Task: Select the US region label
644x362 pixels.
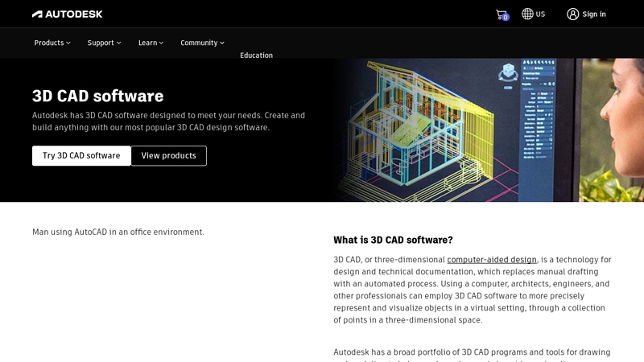Action: pos(540,14)
